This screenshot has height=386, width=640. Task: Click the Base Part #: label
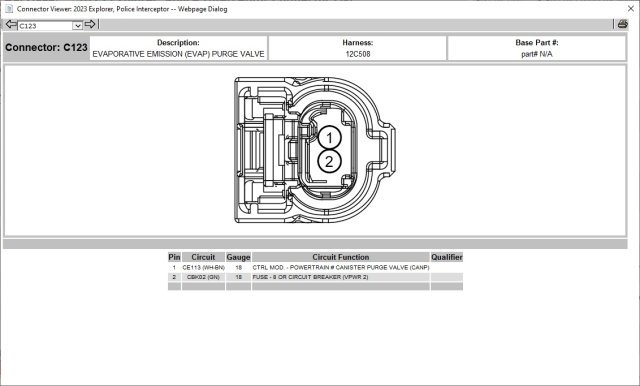click(x=537, y=42)
